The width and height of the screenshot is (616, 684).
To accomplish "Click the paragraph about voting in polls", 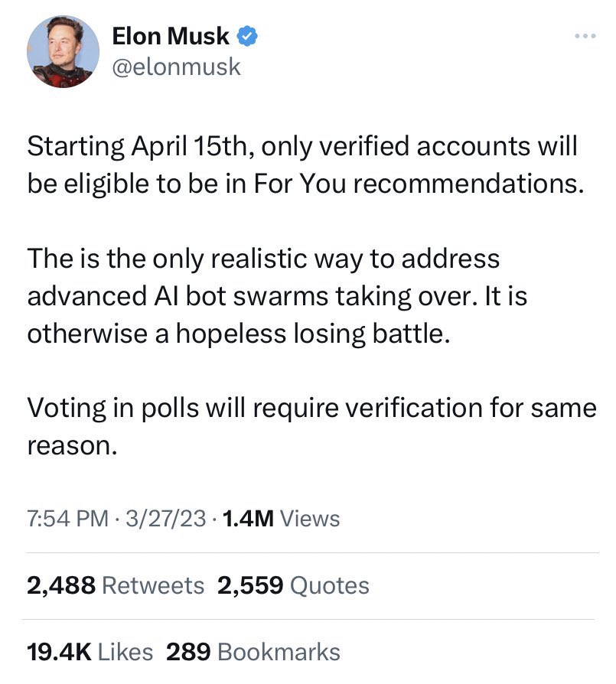I will (311, 427).
